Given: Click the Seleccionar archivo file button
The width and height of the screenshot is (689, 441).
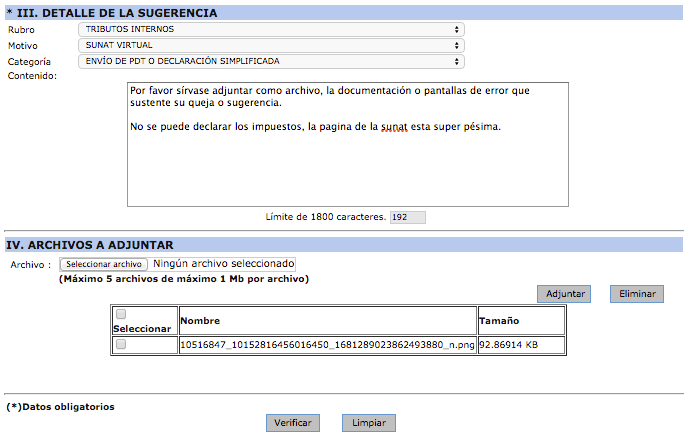Looking at the screenshot, I should [104, 264].
